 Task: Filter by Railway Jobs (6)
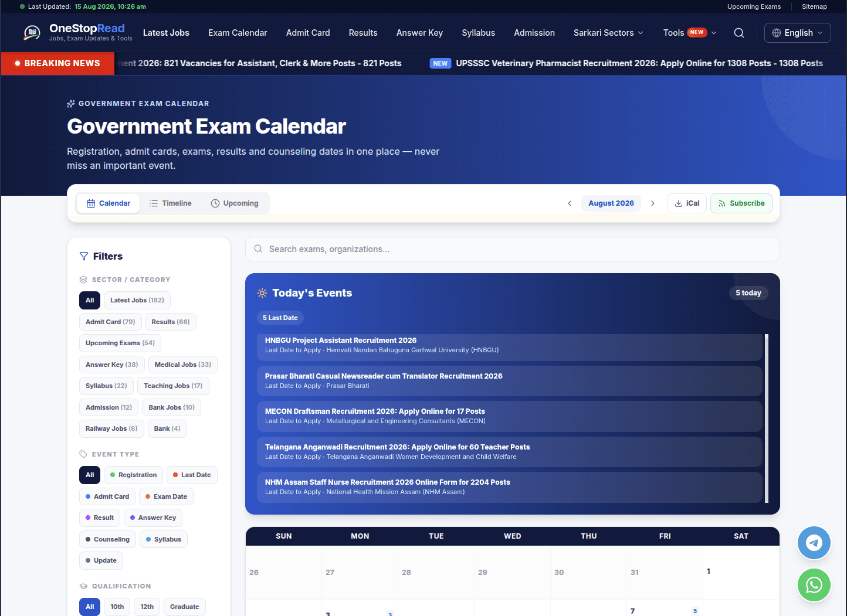pos(111,428)
